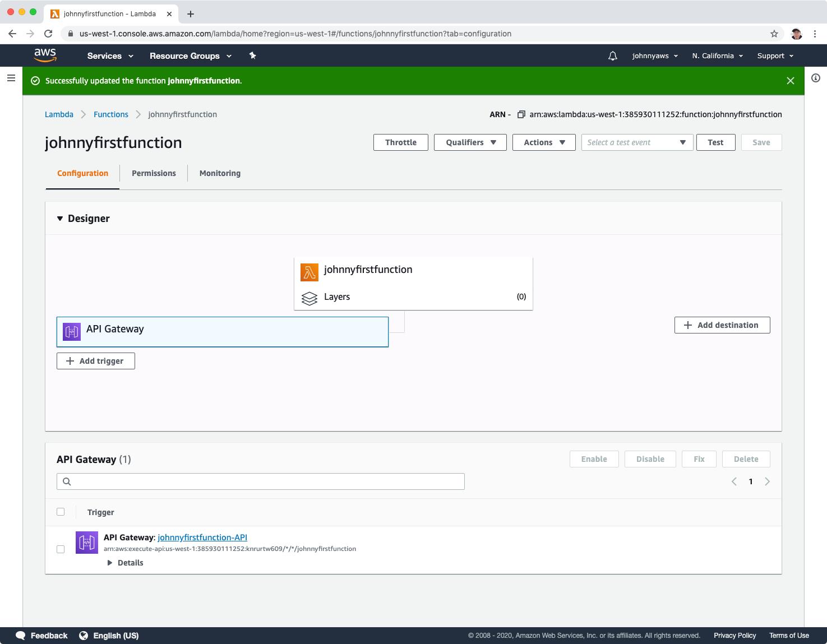Click the site lock icon in address bar
The width and height of the screenshot is (827, 644).
pyautogui.click(x=71, y=34)
